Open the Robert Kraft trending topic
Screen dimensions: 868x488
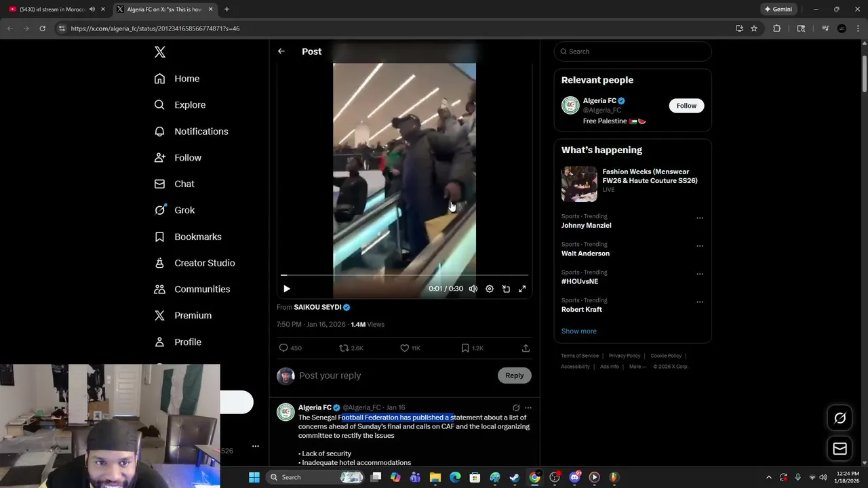[582, 310]
